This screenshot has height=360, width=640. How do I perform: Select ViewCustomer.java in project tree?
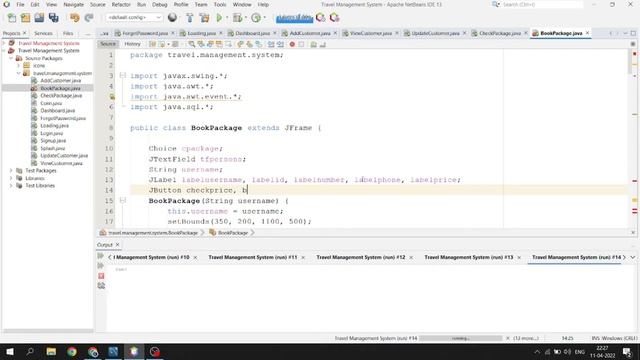(61, 163)
